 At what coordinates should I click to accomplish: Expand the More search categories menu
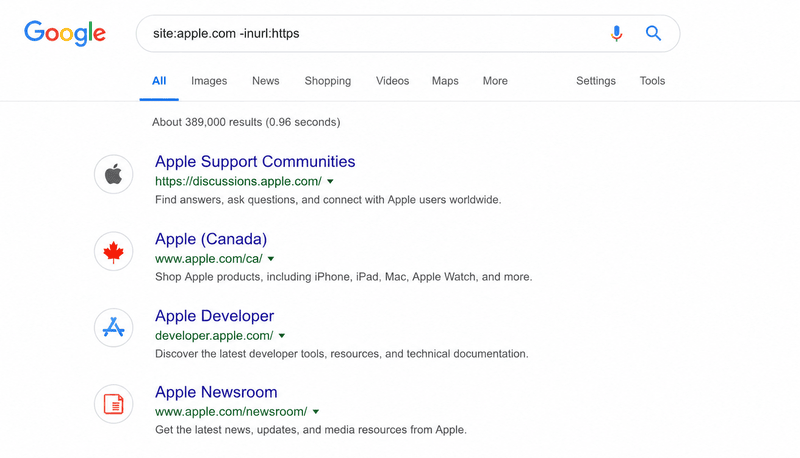(x=495, y=81)
